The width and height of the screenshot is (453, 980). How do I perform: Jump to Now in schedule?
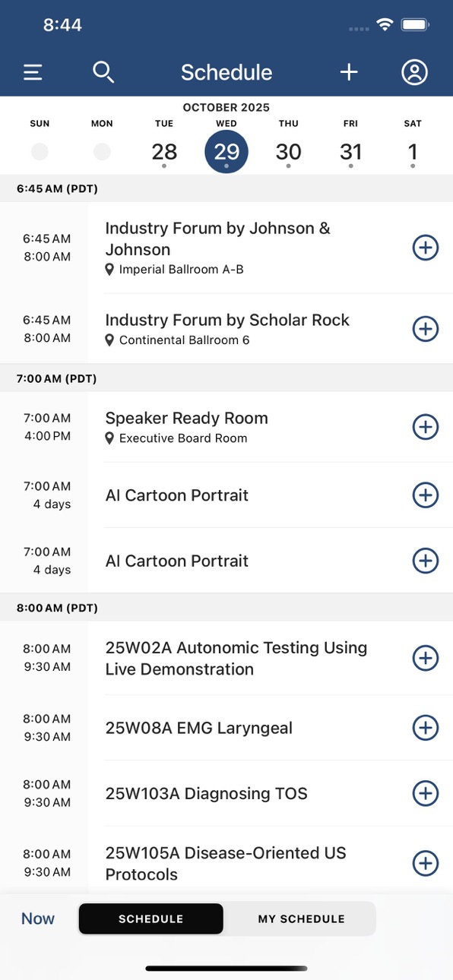point(38,918)
